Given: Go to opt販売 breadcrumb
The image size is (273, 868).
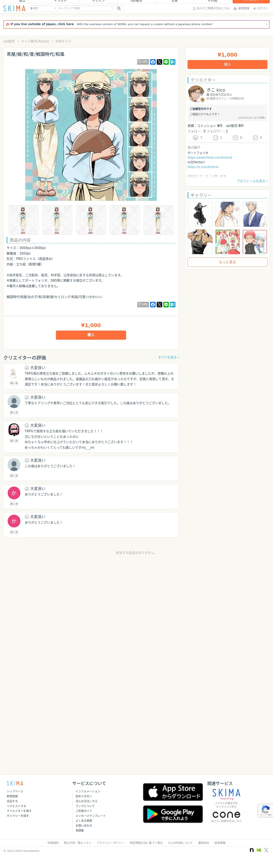Looking at the screenshot, I should [x=9, y=41].
